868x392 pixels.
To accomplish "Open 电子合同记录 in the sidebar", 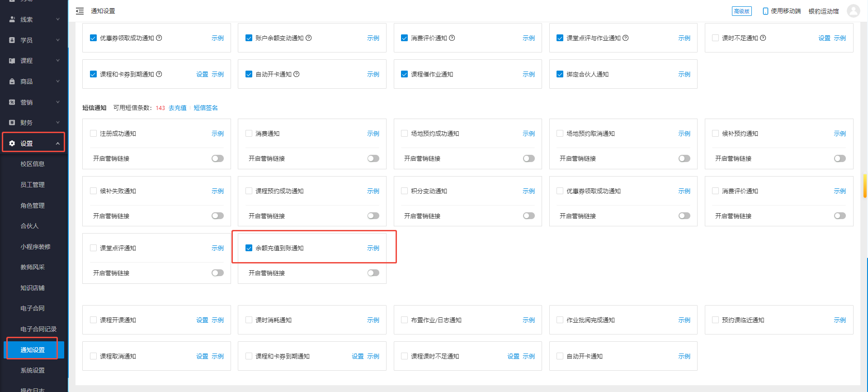I will tap(38, 329).
